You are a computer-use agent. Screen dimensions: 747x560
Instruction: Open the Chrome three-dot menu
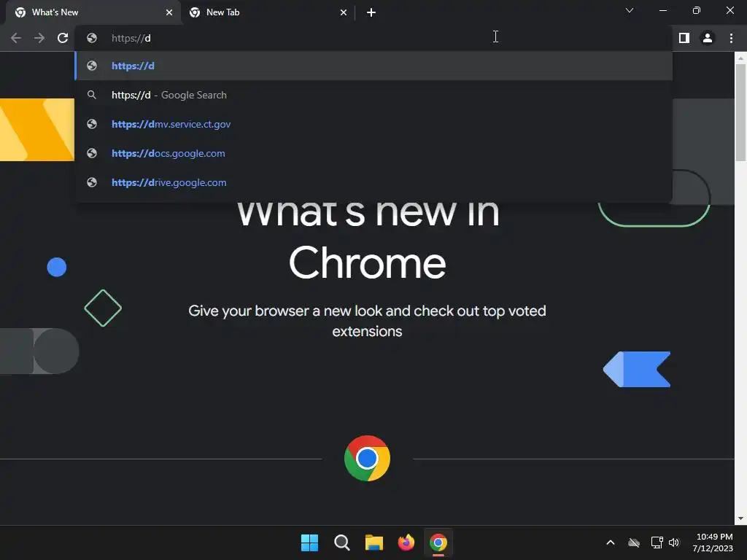point(731,38)
